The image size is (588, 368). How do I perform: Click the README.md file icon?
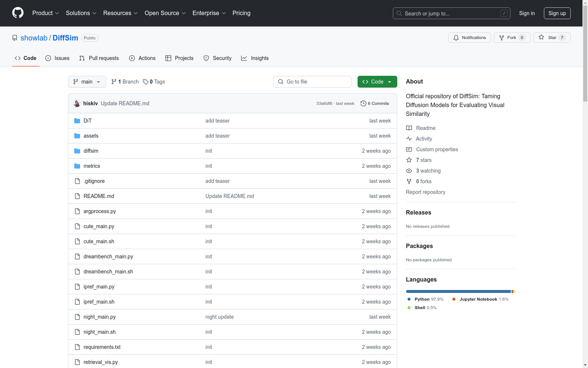click(77, 196)
